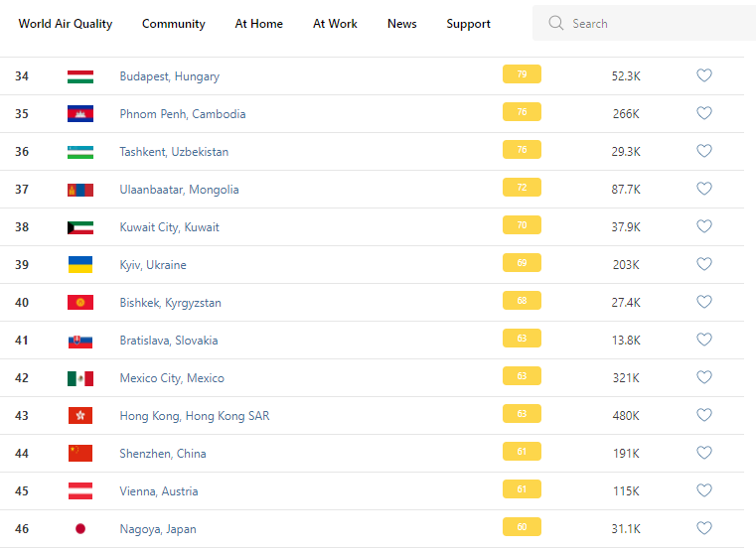Viewport: 756px width, 552px height.
Task: Expand the At Home menu
Action: click(x=259, y=24)
